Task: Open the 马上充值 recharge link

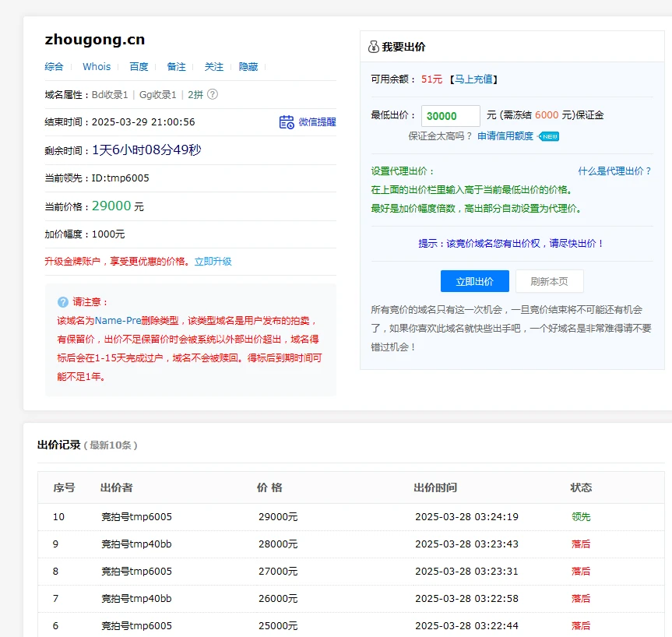Action: pos(473,79)
